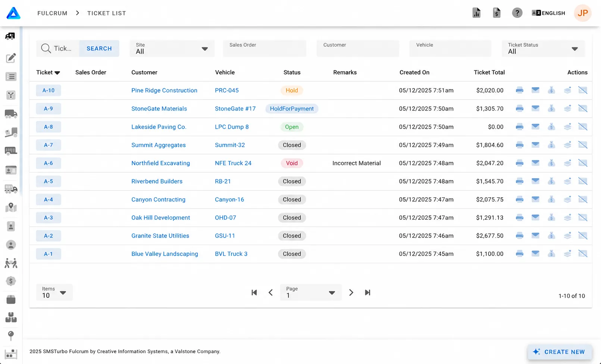The height and width of the screenshot is (364, 601).
Task: Email ticket A-1 using envelope icon
Action: [535, 254]
